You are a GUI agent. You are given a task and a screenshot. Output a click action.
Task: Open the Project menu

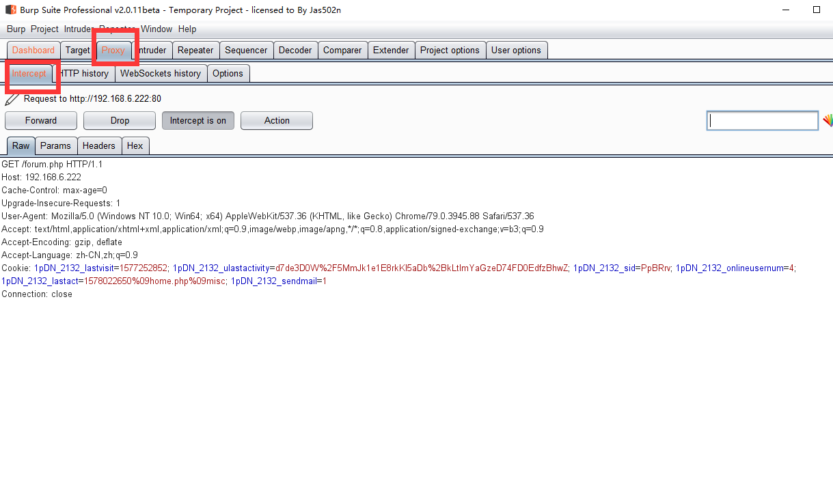(x=44, y=29)
